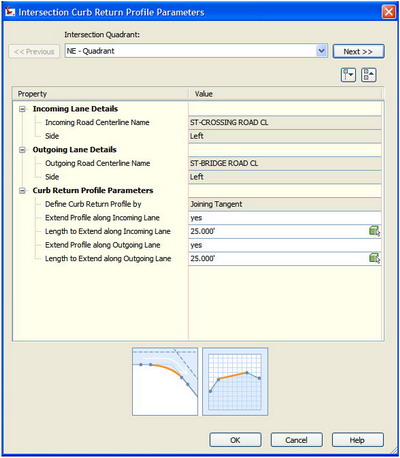Click the expand all categories icon

(348, 75)
